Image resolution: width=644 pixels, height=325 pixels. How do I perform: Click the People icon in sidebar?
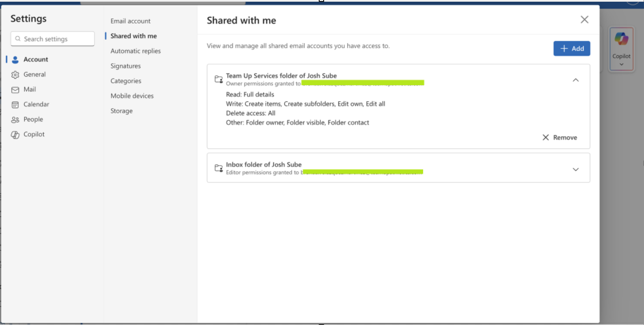point(16,120)
